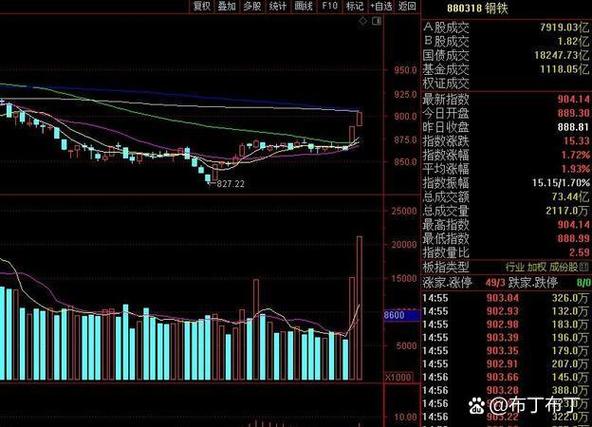The image size is (592, 427).
Task: Click the 权证成交 label
Action: click(446, 83)
